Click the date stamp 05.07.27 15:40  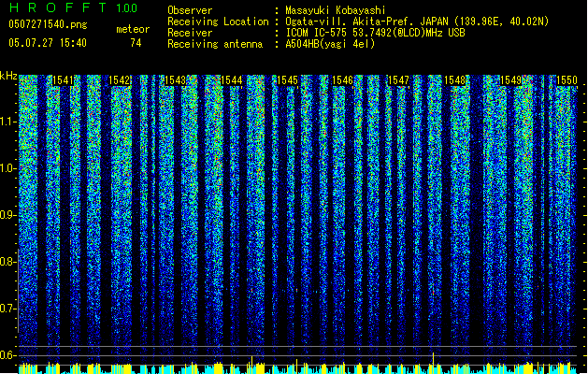pos(48,42)
